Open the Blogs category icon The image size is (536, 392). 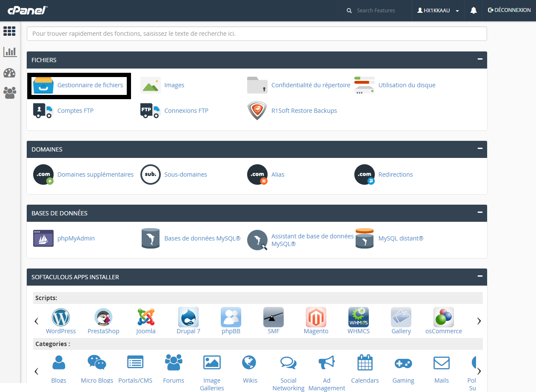(59, 363)
